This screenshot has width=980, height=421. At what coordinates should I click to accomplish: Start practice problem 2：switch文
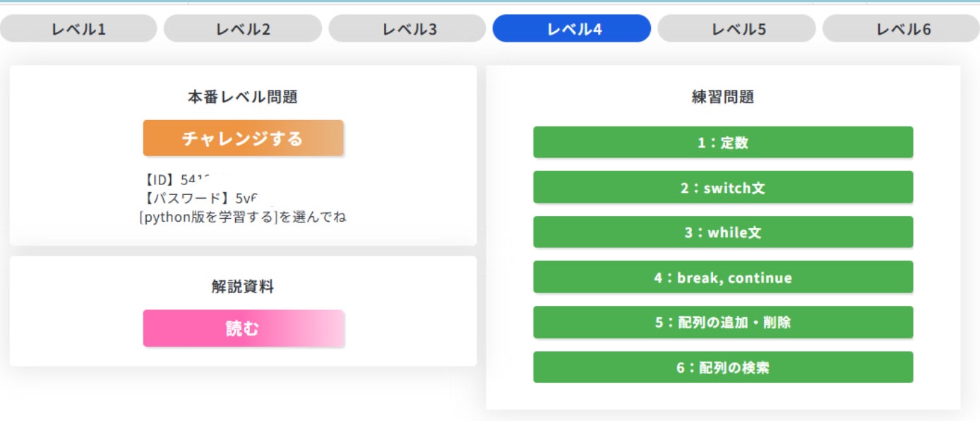click(x=723, y=188)
